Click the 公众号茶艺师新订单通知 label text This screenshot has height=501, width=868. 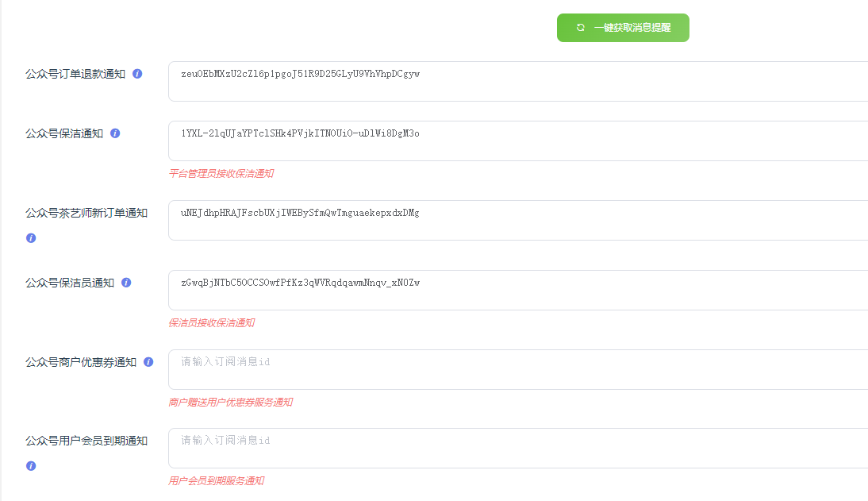[86, 213]
